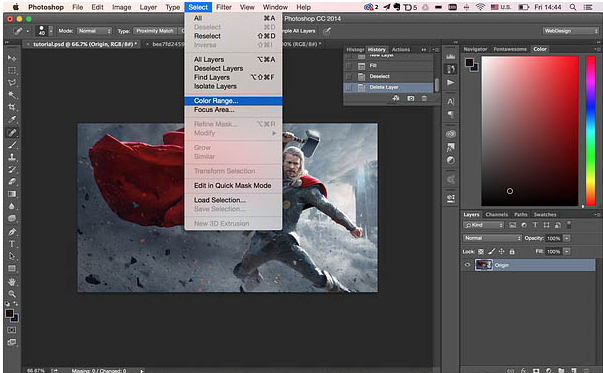Select the Polygonal Lasso tool
The image size is (603, 373).
12,83
